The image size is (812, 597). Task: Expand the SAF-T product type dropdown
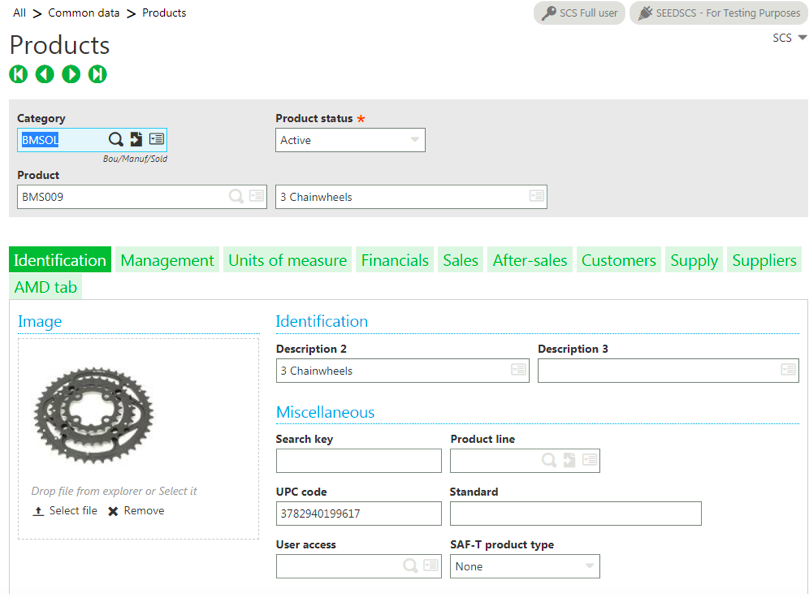pyautogui.click(x=589, y=566)
